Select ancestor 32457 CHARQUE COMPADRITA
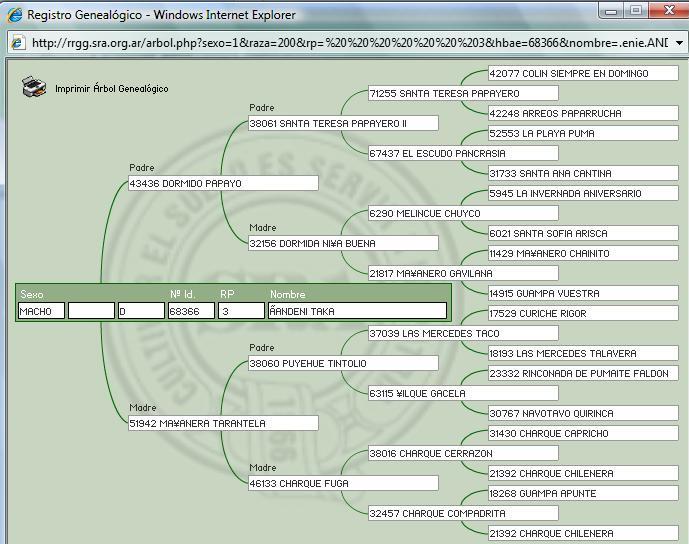This screenshot has height=544, width=689. (x=462, y=514)
